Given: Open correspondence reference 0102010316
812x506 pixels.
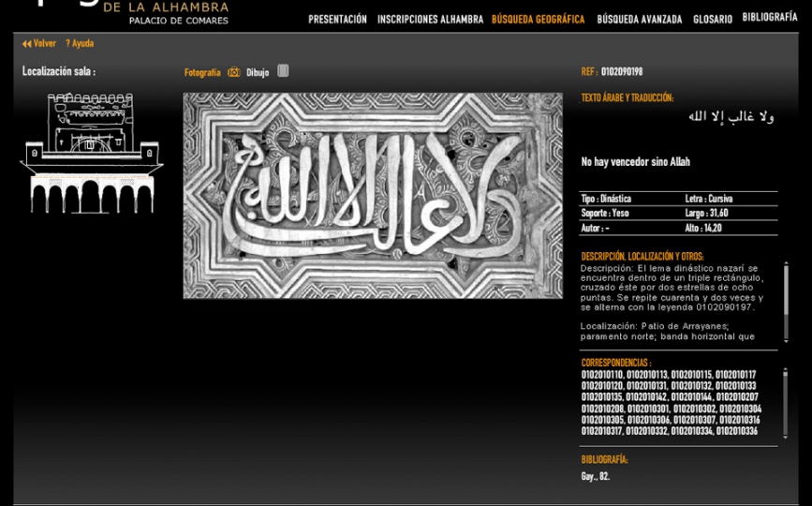Looking at the screenshot, I should tap(740, 420).
